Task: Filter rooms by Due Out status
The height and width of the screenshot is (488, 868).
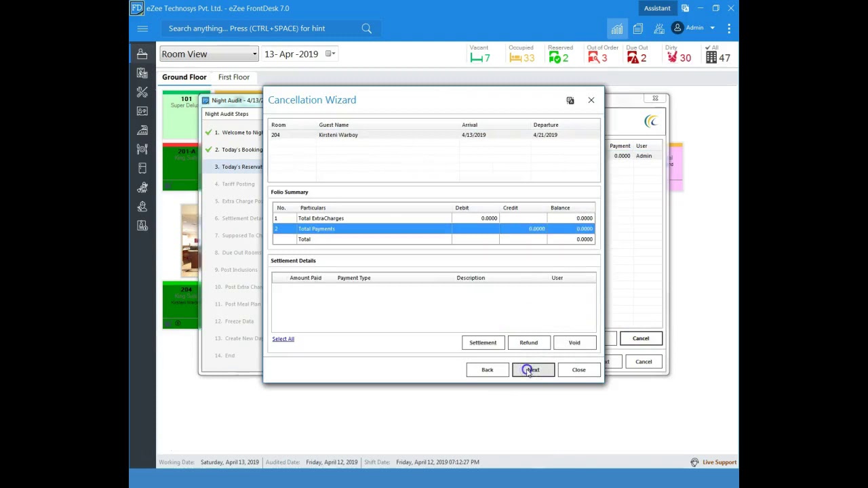Action: coord(637,54)
